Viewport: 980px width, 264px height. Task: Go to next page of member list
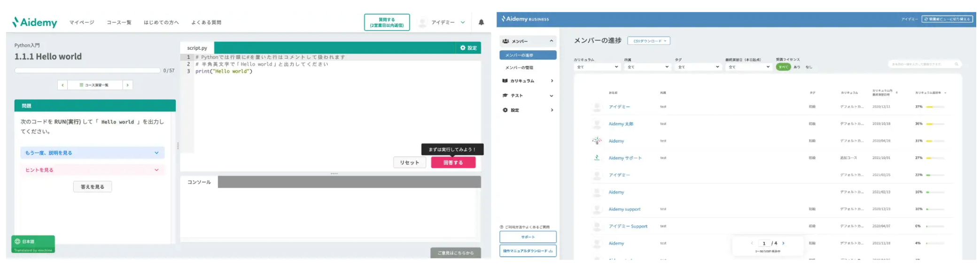(x=783, y=243)
